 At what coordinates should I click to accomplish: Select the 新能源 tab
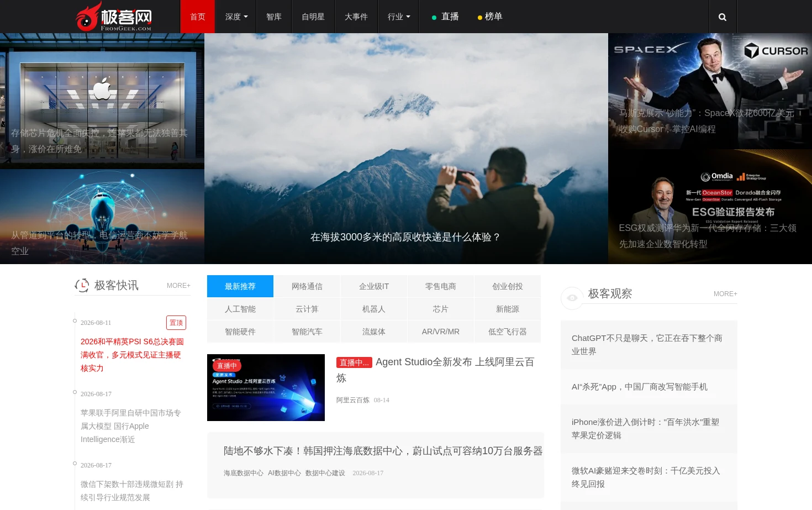[508, 309]
